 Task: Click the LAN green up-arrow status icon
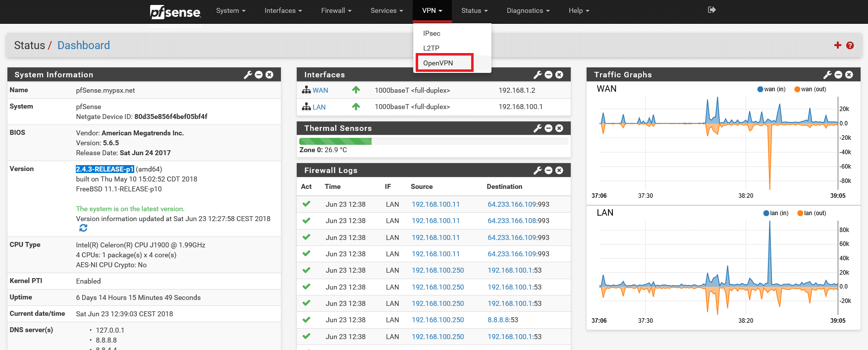tap(356, 107)
